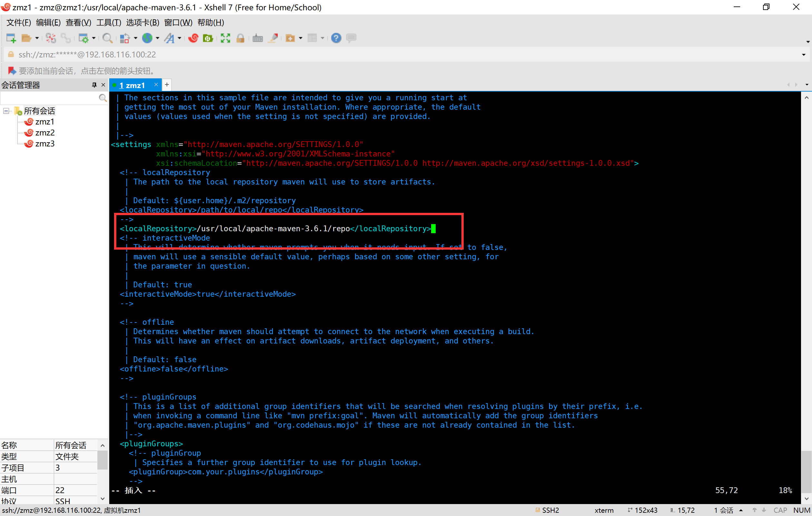Switch to full screen mode
Screen dimensions: 812x516
coord(225,38)
